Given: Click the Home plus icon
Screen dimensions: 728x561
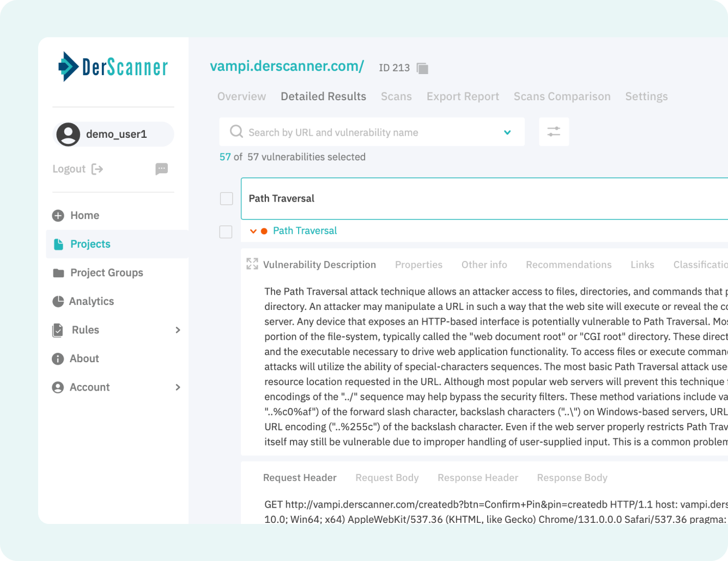Looking at the screenshot, I should (58, 216).
